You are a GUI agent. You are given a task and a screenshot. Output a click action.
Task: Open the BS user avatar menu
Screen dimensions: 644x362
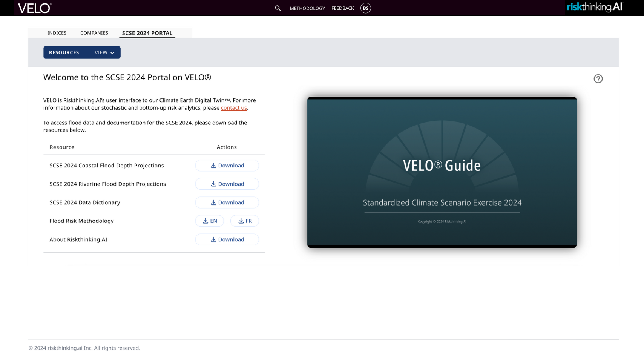365,8
